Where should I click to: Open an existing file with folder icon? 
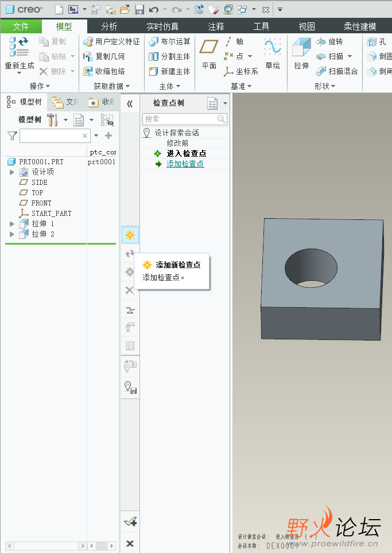click(125, 10)
